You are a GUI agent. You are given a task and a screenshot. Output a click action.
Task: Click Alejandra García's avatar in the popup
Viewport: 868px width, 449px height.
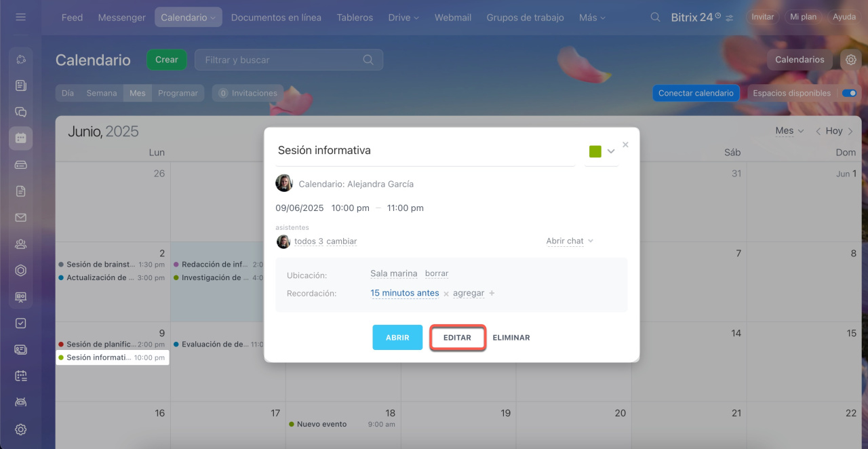[284, 183]
